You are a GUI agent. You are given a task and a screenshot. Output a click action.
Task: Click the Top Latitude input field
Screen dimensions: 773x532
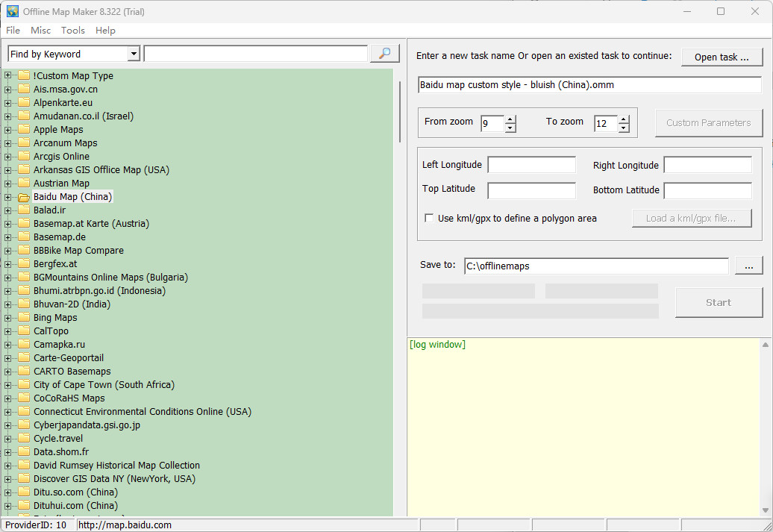point(531,190)
